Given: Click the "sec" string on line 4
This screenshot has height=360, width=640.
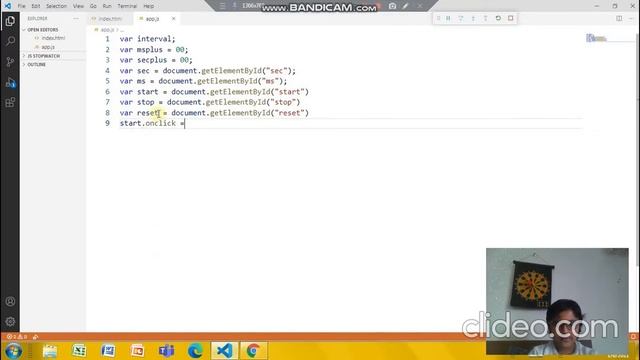Looking at the screenshot, I should [x=276, y=71].
